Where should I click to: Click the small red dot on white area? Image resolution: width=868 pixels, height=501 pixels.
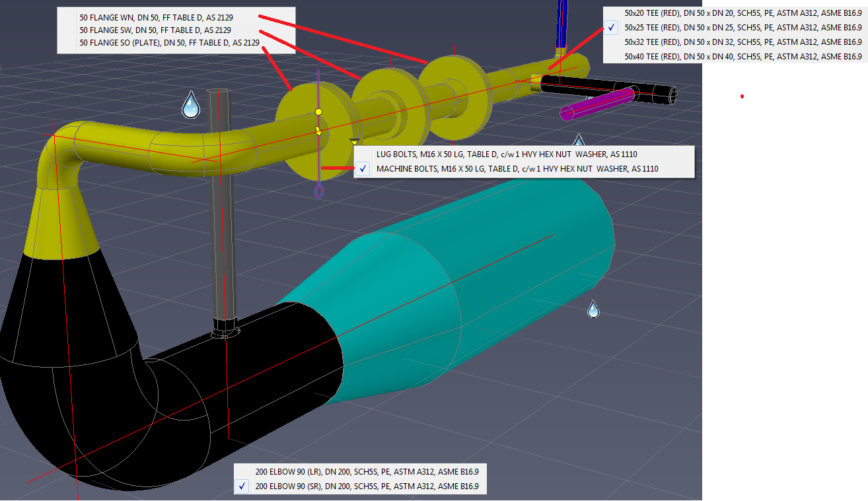pos(742,96)
